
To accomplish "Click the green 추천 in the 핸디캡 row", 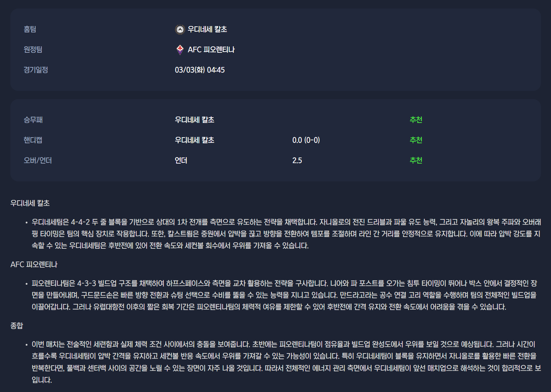I will click(416, 140).
